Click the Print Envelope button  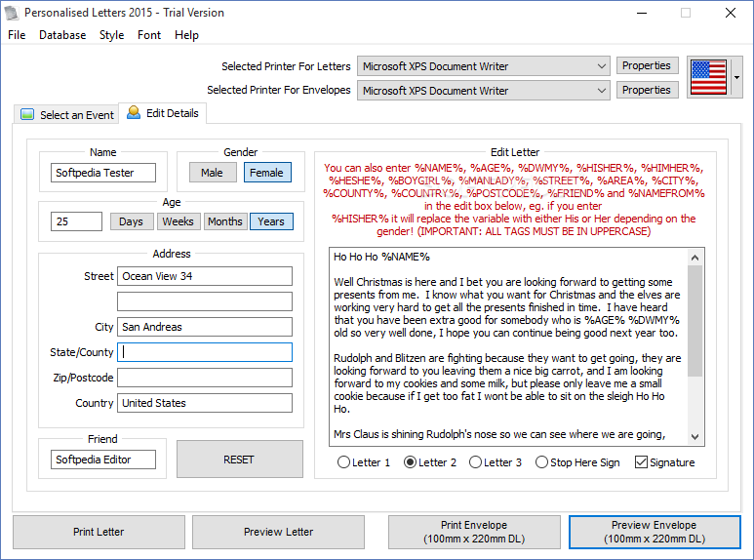474,532
